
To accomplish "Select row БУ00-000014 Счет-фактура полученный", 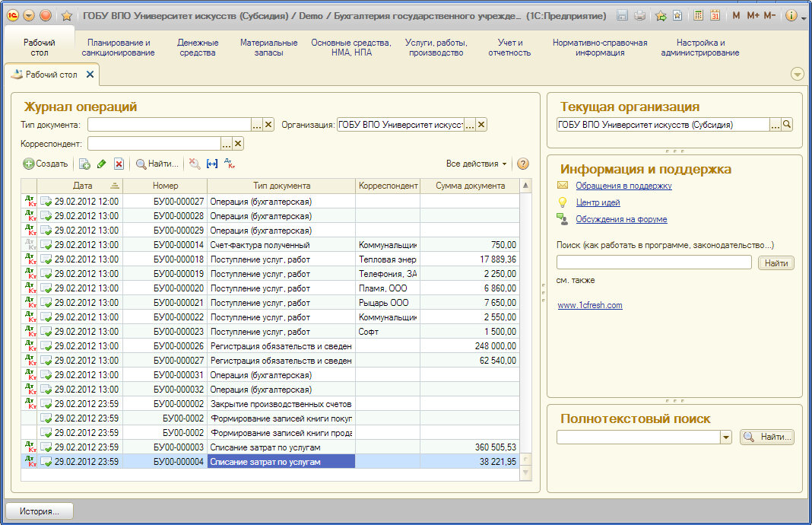I will click(x=270, y=245).
